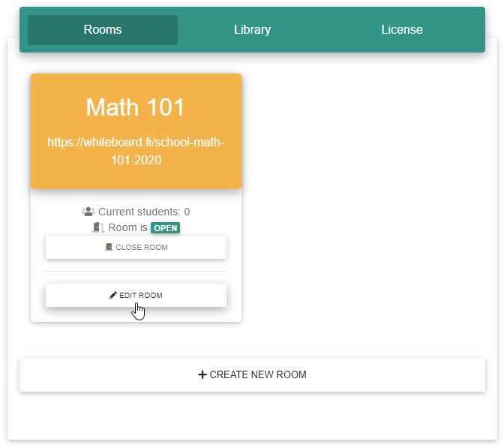This screenshot has width=504, height=448.
Task: Click the Close Room button
Action: 136,248
